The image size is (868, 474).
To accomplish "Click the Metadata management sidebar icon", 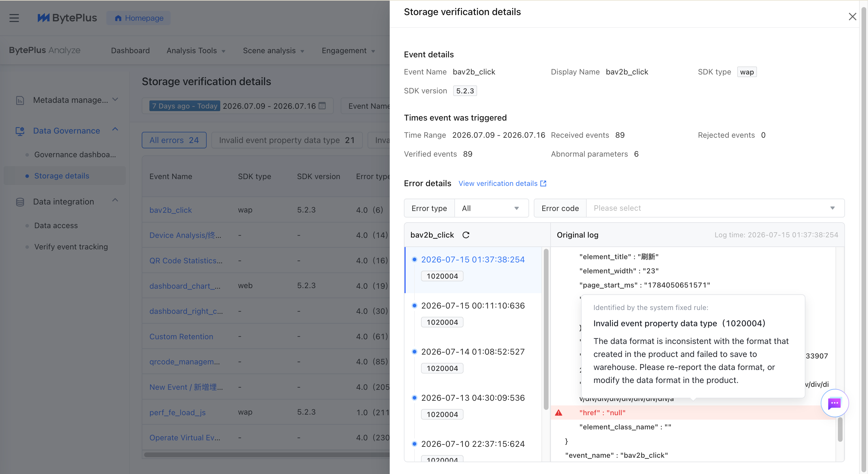I will click(20, 100).
